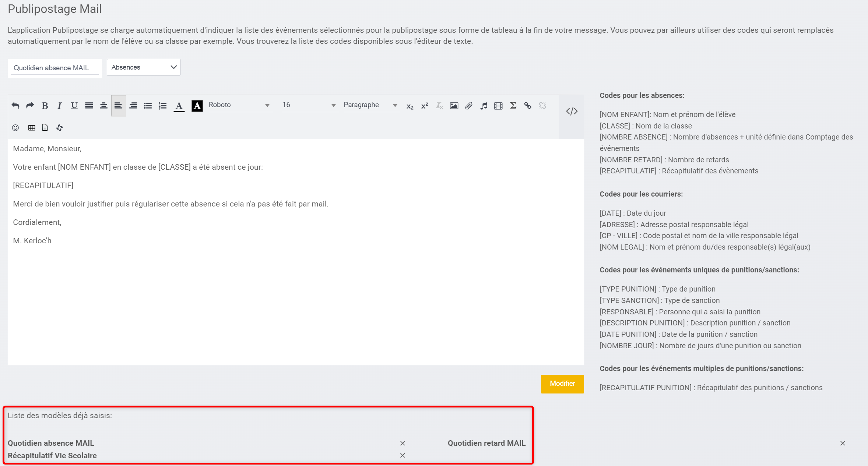868x466 pixels.
Task: Insert a table into the message
Action: (32, 128)
